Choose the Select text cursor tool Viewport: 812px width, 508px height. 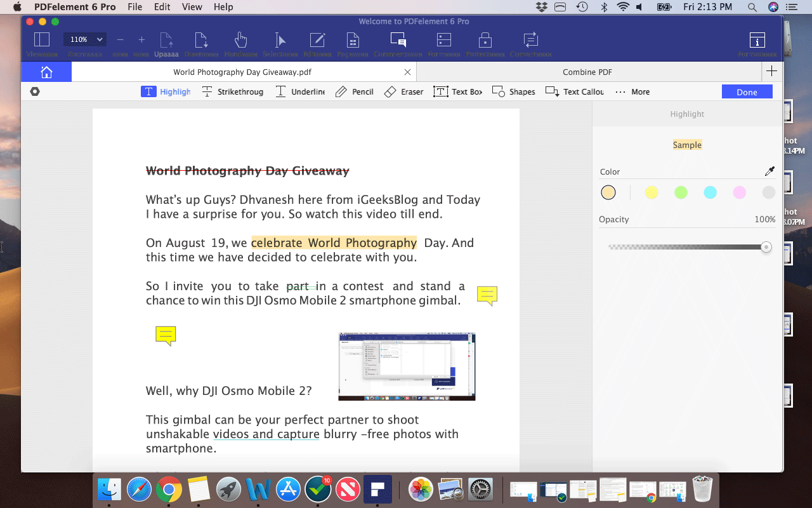(279, 40)
